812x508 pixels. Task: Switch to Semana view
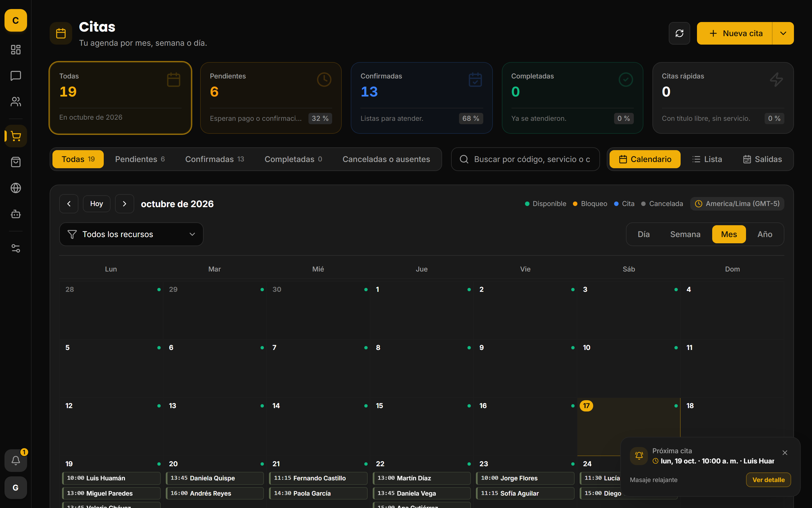tap(685, 234)
